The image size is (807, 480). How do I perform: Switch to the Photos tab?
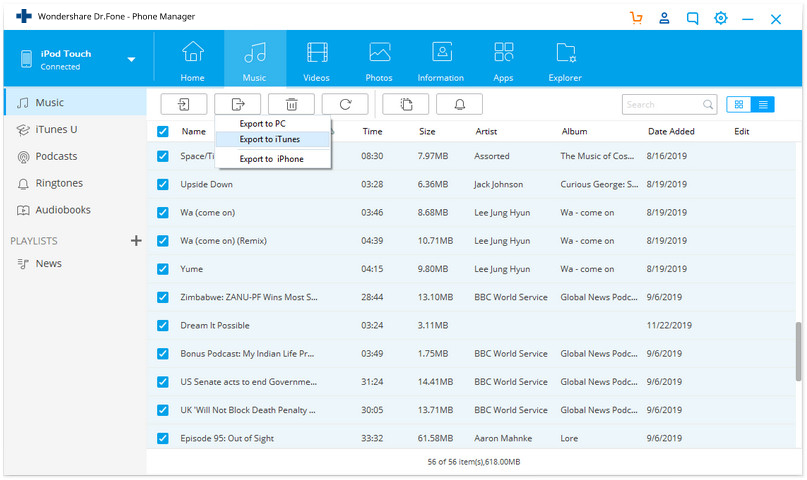[379, 61]
